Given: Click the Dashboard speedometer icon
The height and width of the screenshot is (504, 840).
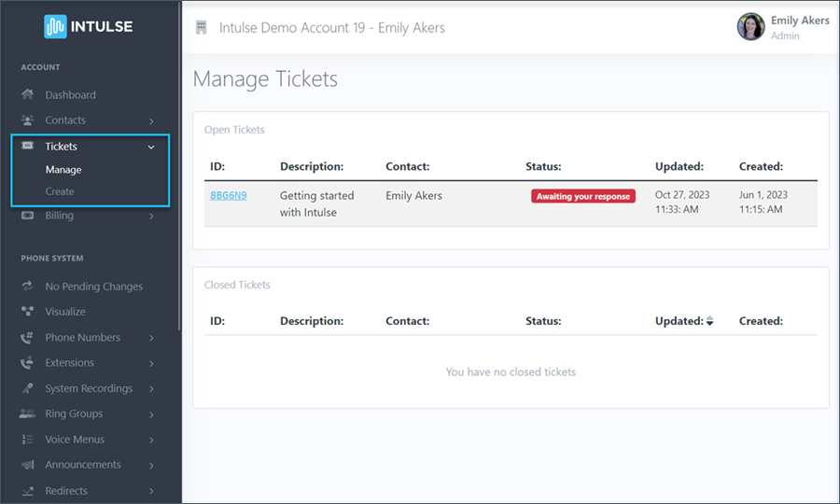Looking at the screenshot, I should pos(27,95).
